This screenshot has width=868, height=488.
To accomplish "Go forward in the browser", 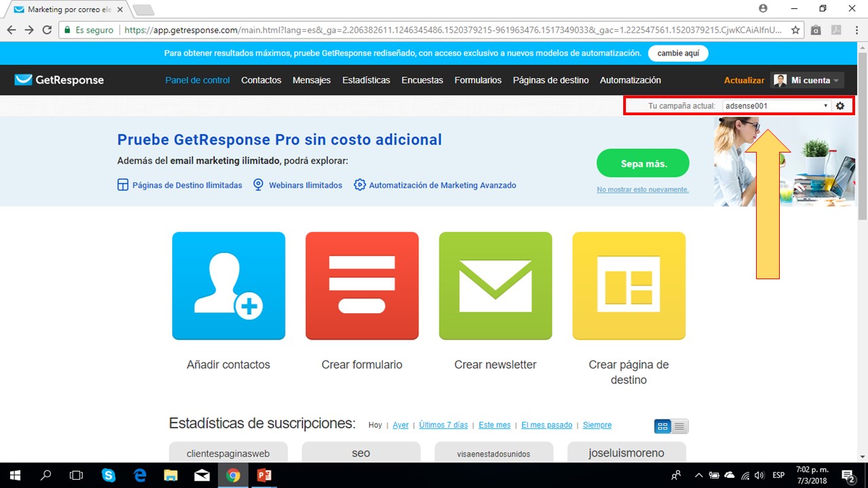I will [x=29, y=30].
